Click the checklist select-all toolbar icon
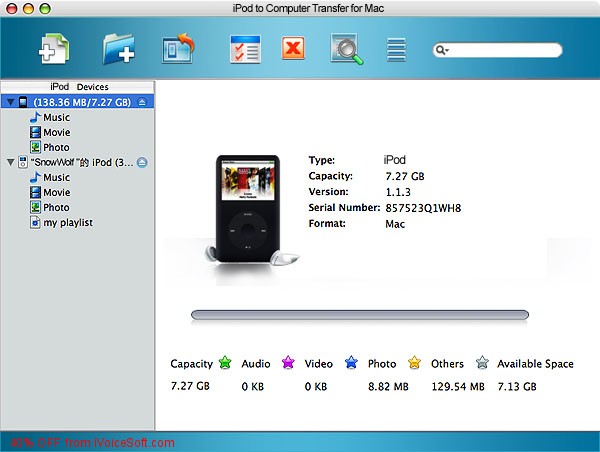This screenshot has height=452, width=600. (245, 49)
